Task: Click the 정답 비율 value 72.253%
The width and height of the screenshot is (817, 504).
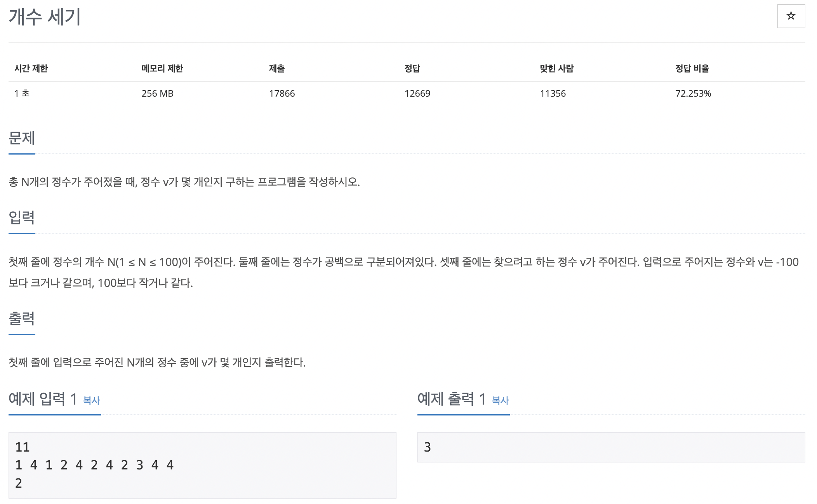Action: [693, 94]
